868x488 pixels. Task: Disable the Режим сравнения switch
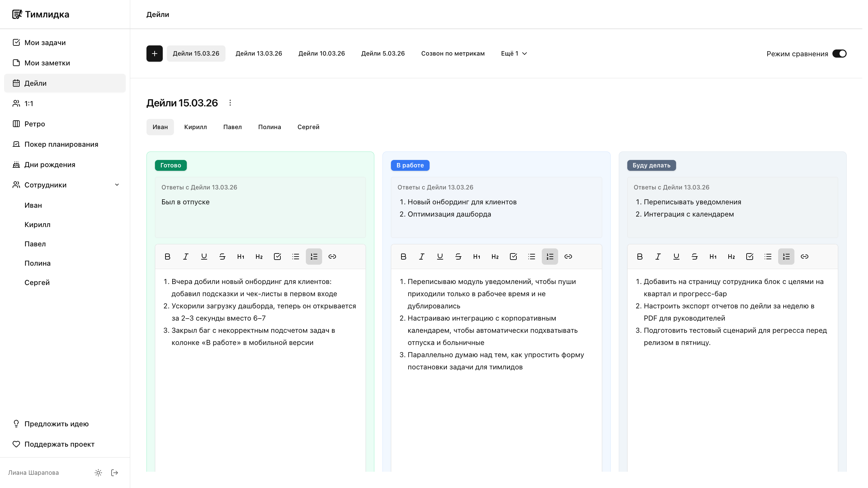(x=839, y=54)
